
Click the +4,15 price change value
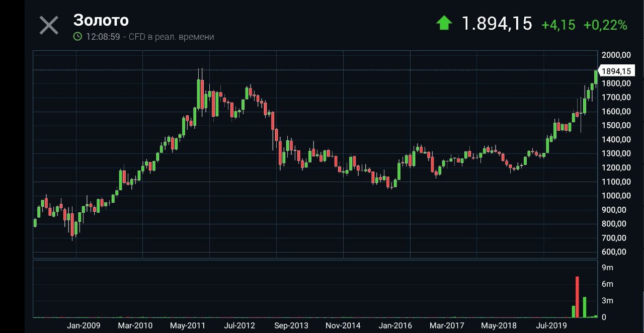558,25
